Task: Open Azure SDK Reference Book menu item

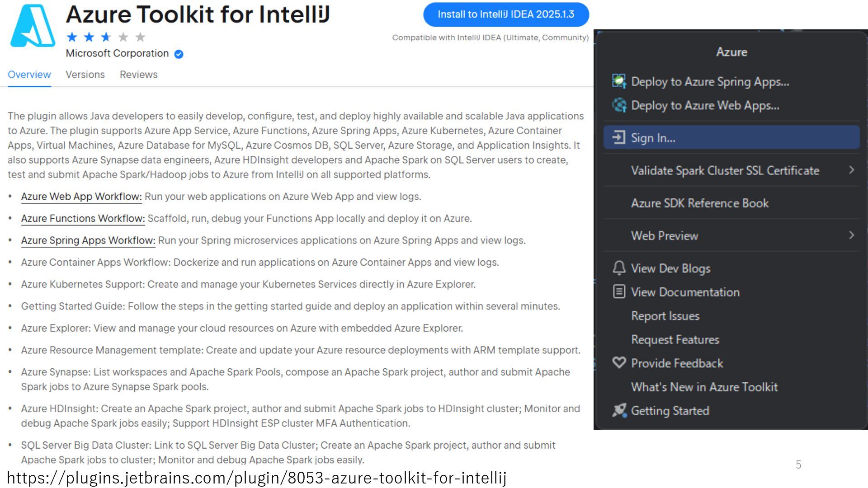Action: [x=731, y=203]
